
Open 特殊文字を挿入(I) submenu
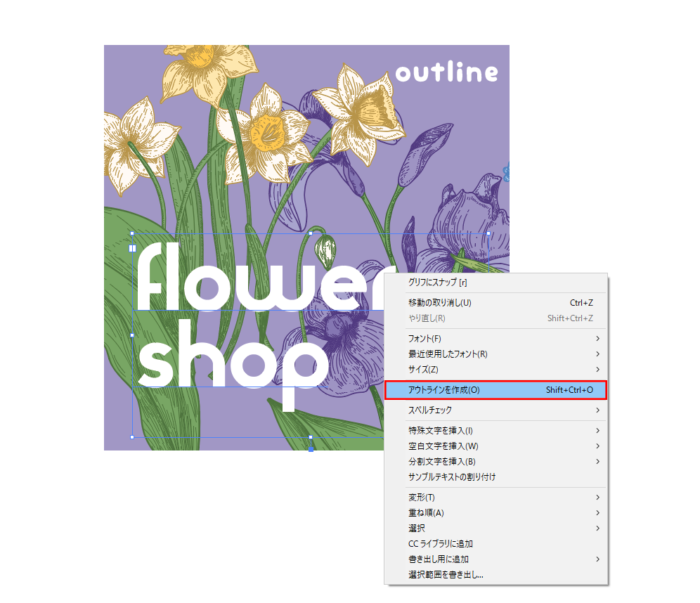tap(495, 431)
